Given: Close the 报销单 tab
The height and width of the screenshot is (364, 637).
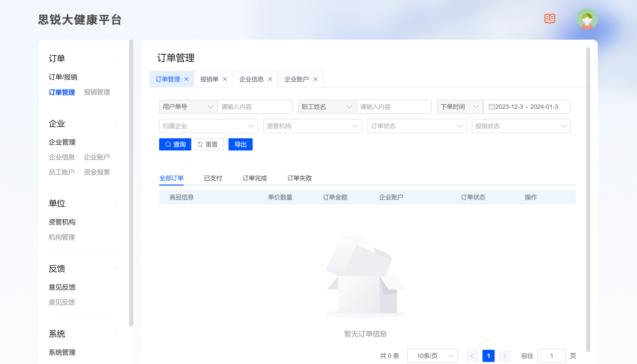Looking at the screenshot, I should tap(225, 79).
